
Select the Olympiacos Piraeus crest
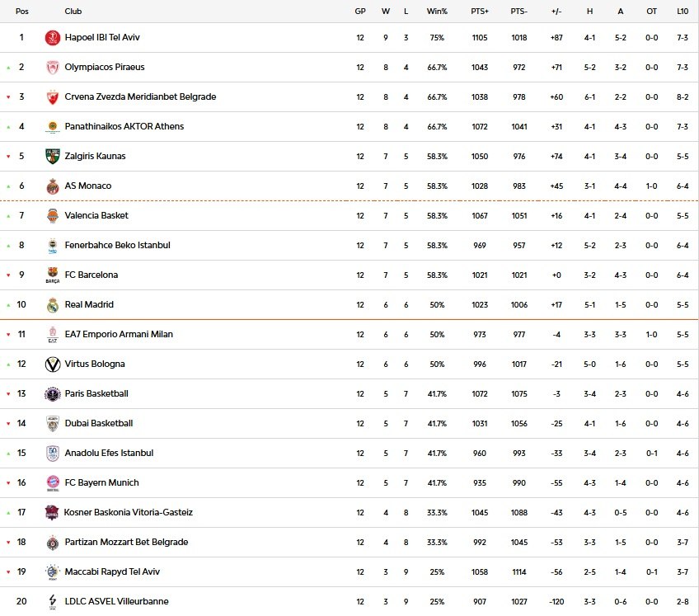pos(51,67)
